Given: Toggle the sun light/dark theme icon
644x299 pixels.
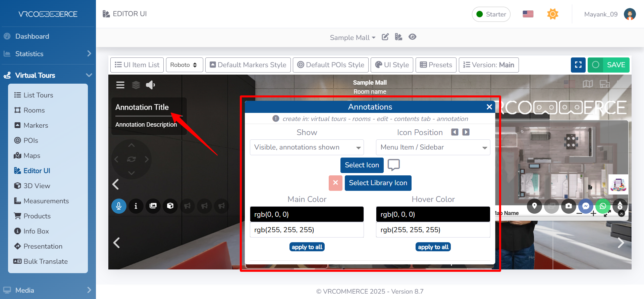Looking at the screenshot, I should click(x=552, y=14).
